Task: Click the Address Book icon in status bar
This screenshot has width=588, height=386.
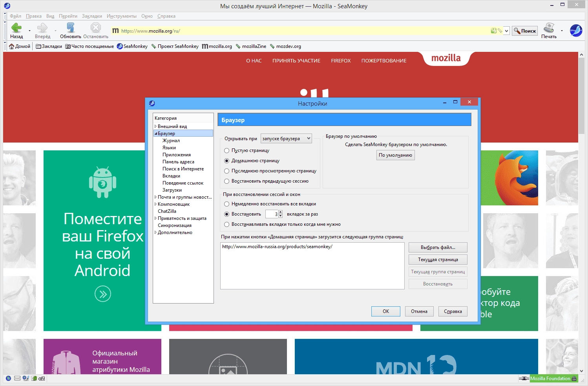Action: tap(34, 379)
